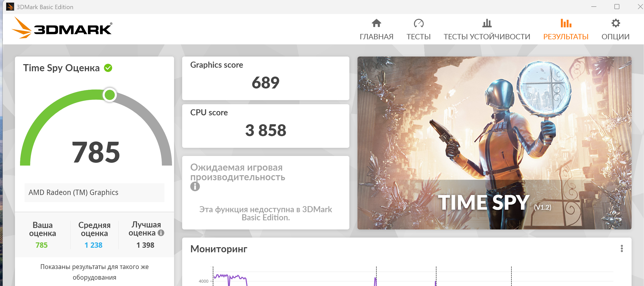Maximize the 3DMark window
644x286 pixels.
point(617,7)
